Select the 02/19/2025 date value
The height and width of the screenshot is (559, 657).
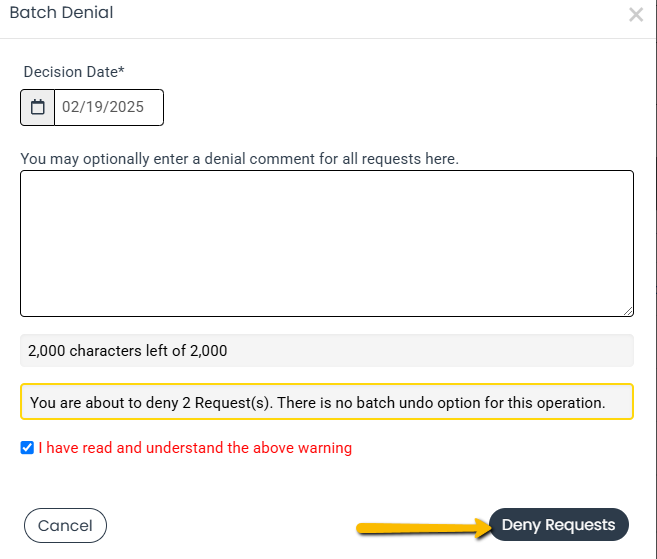point(103,107)
